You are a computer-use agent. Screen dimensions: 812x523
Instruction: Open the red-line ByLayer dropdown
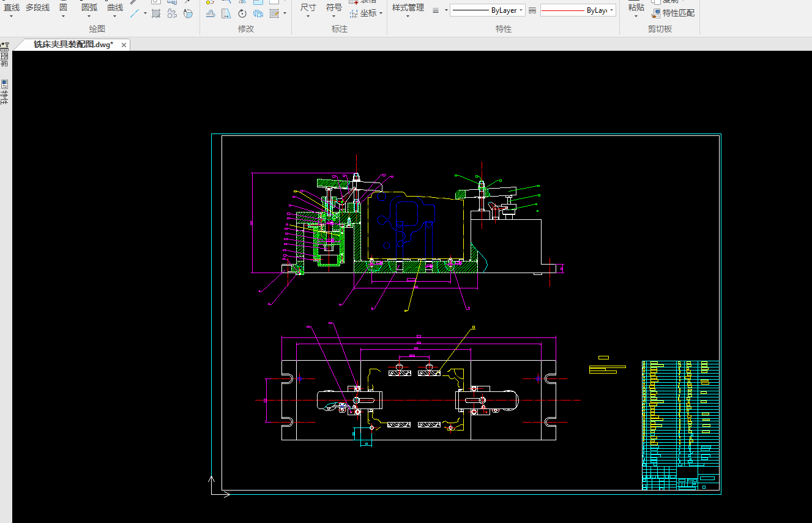[612, 10]
